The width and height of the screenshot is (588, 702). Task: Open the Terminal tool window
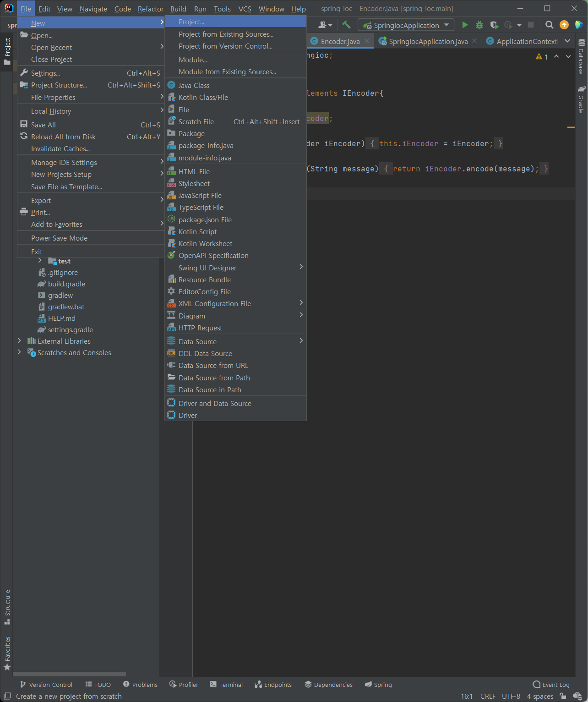click(226, 685)
